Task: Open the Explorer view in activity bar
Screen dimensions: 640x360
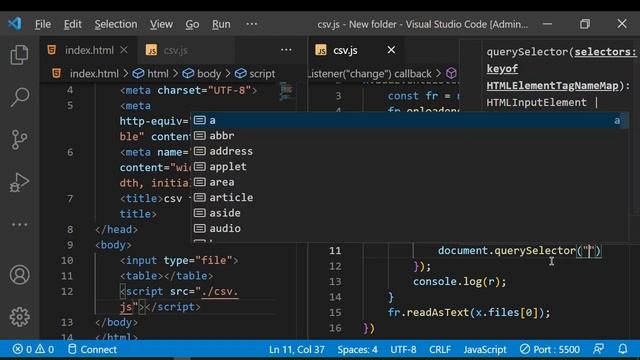Action: tap(19, 55)
